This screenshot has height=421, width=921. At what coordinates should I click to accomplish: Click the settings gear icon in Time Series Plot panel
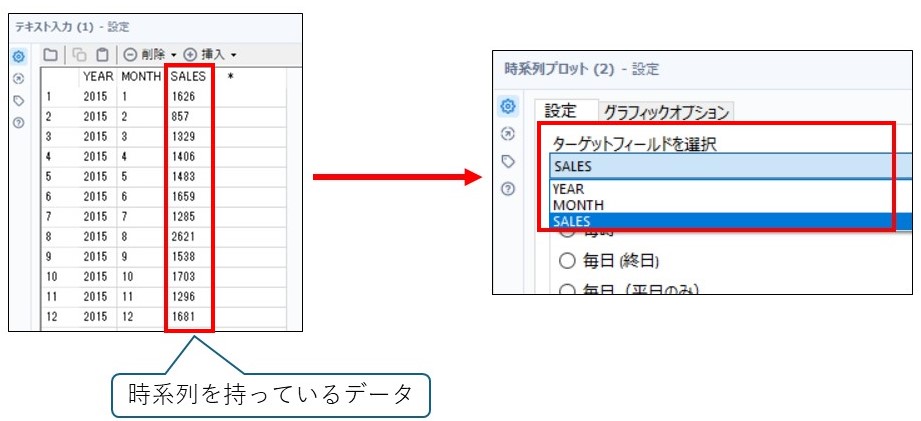508,106
